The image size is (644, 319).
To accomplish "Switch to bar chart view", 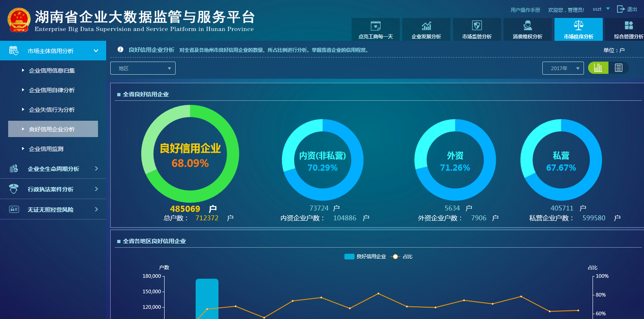I will coord(598,68).
